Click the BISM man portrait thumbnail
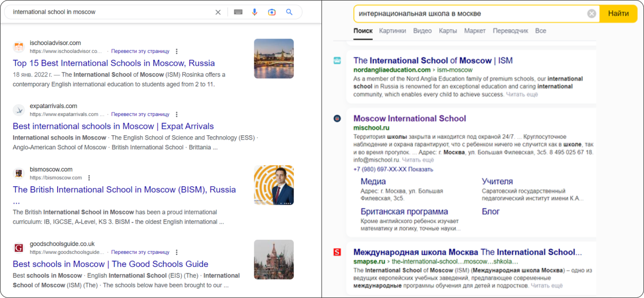Image resolution: width=644 pixels, height=298 pixels. coord(274,185)
